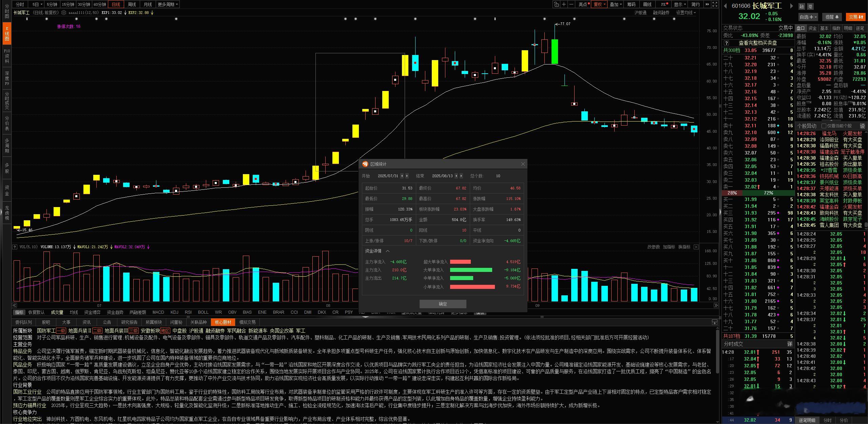Click the lock icon in chart toolbar

[556, 4]
